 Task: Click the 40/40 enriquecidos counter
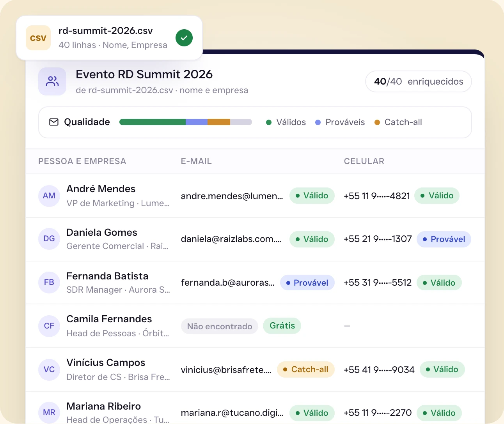(x=419, y=81)
